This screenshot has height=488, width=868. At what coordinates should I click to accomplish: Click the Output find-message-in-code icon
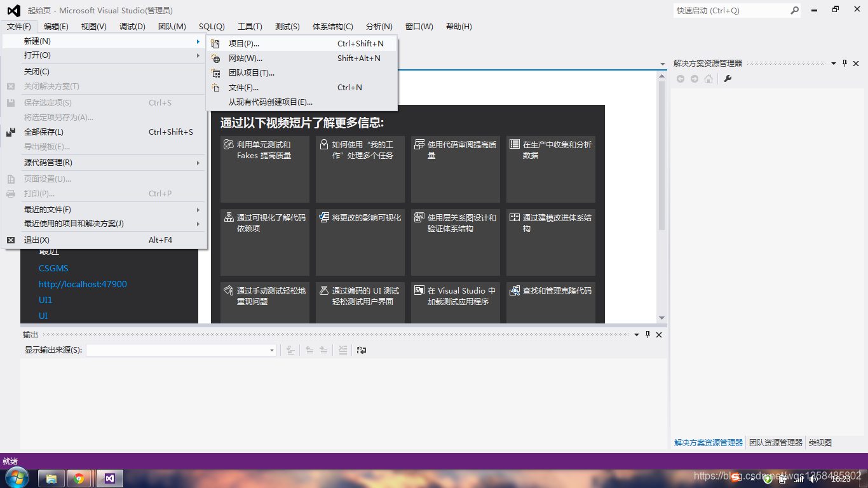[290, 350]
